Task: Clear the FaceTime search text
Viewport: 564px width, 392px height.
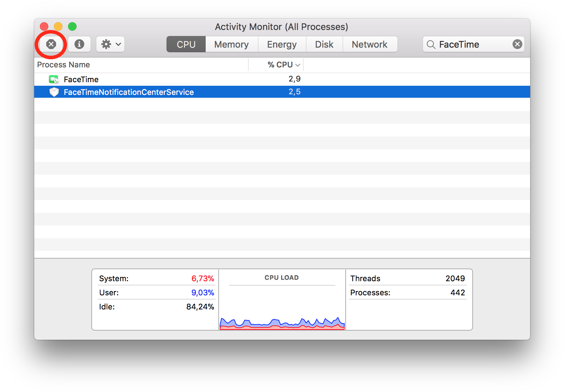Action: [517, 44]
